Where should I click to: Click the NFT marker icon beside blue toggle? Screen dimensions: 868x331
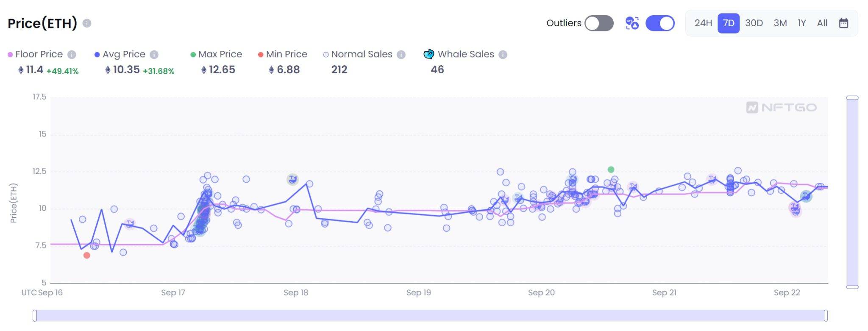tap(632, 23)
